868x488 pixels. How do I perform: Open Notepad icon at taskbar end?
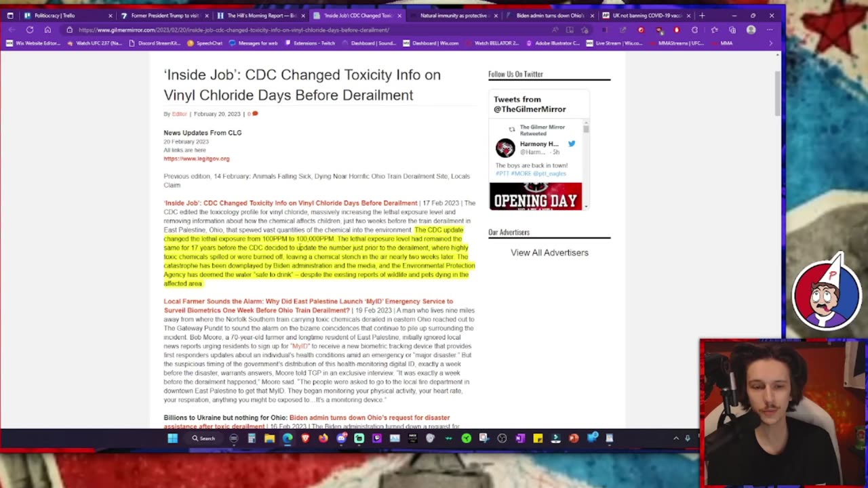[609, 439]
